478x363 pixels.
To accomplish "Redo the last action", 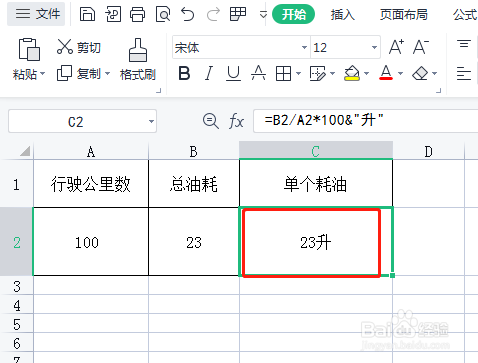I will point(213,14).
